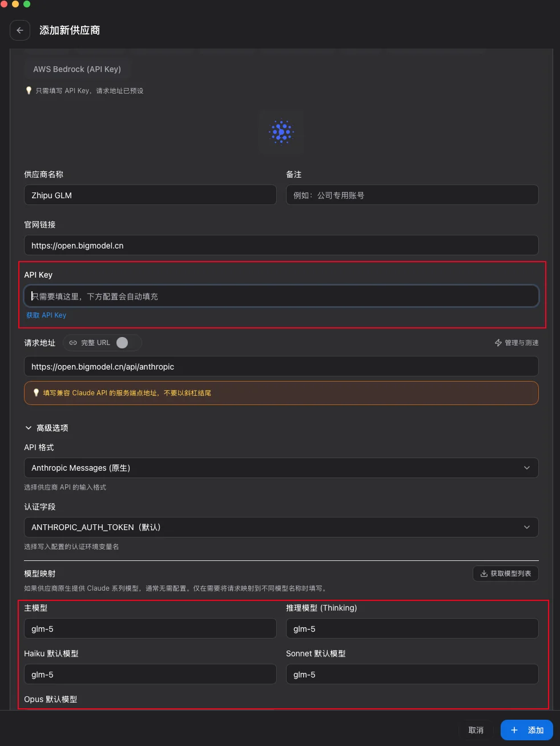The image size is (560, 746).
Task: Click the link icon in the 完整 URL pill
Action: click(x=73, y=343)
